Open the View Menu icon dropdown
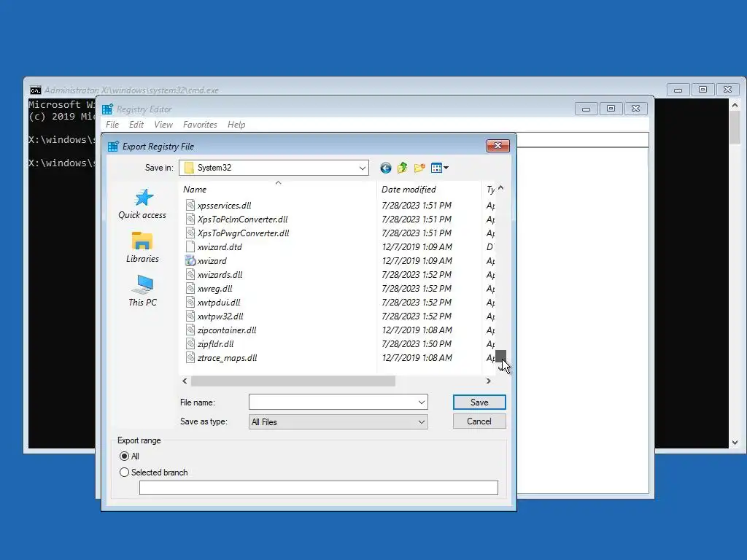Viewport: 747px width, 560px height. 439,168
